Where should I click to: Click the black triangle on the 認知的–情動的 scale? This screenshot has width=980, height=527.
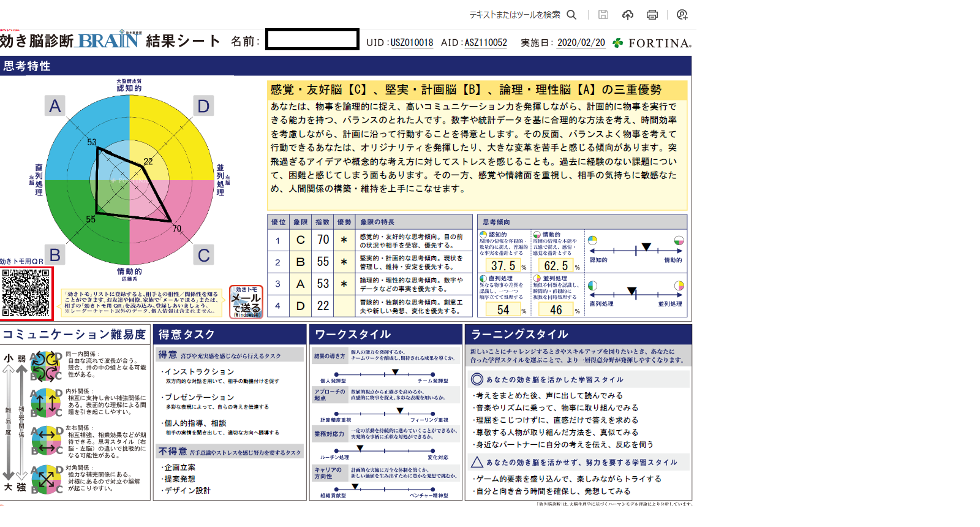[x=646, y=247]
